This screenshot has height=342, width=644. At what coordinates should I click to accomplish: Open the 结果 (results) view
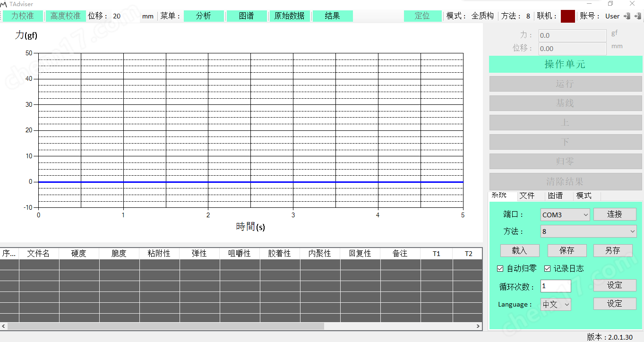coord(333,16)
